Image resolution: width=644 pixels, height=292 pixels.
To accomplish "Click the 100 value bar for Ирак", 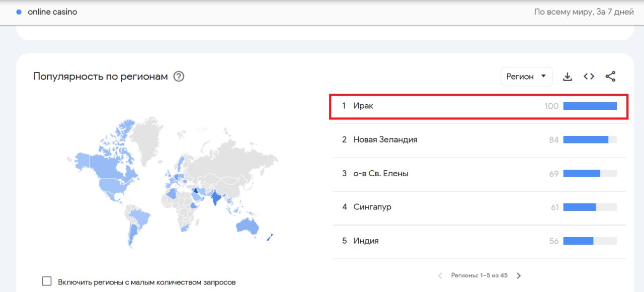I will 590,106.
